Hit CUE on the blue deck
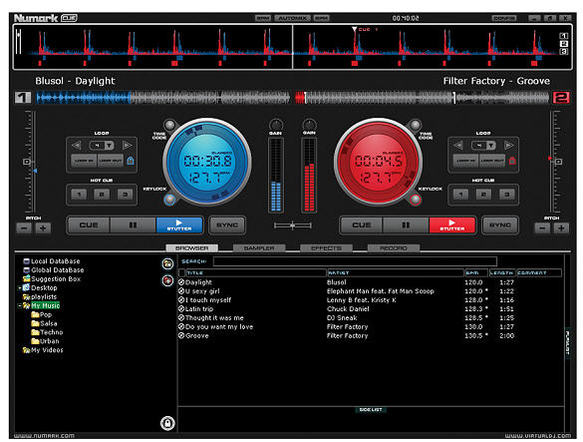The height and width of the screenshot is (442, 583). click(x=88, y=225)
